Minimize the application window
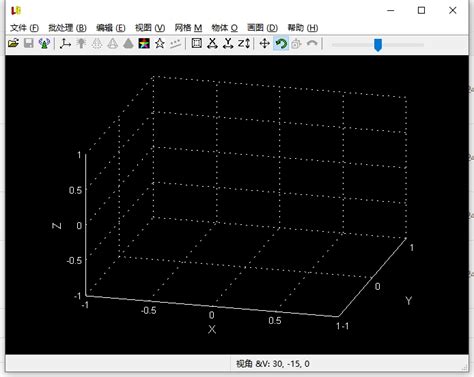The width and height of the screenshot is (474, 377). pos(391,10)
